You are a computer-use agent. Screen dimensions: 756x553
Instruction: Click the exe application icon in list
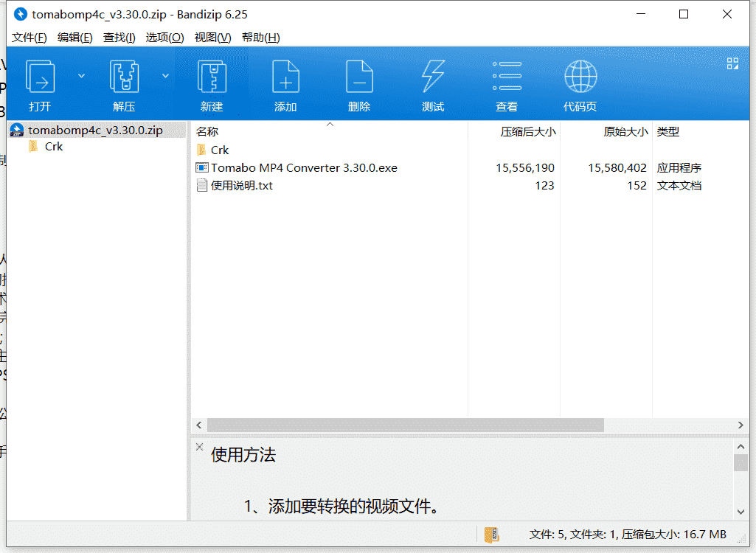point(202,168)
